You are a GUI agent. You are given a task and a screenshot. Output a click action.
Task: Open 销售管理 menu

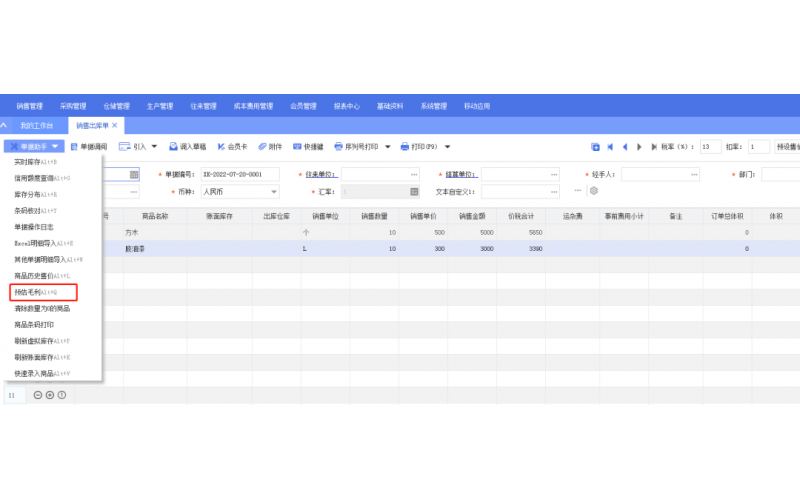(30, 106)
